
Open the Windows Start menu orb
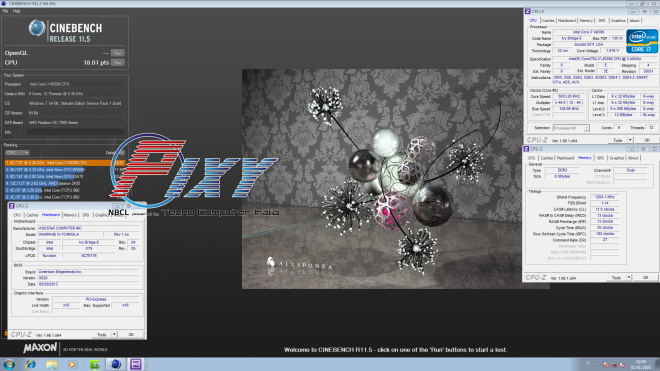[9, 364]
